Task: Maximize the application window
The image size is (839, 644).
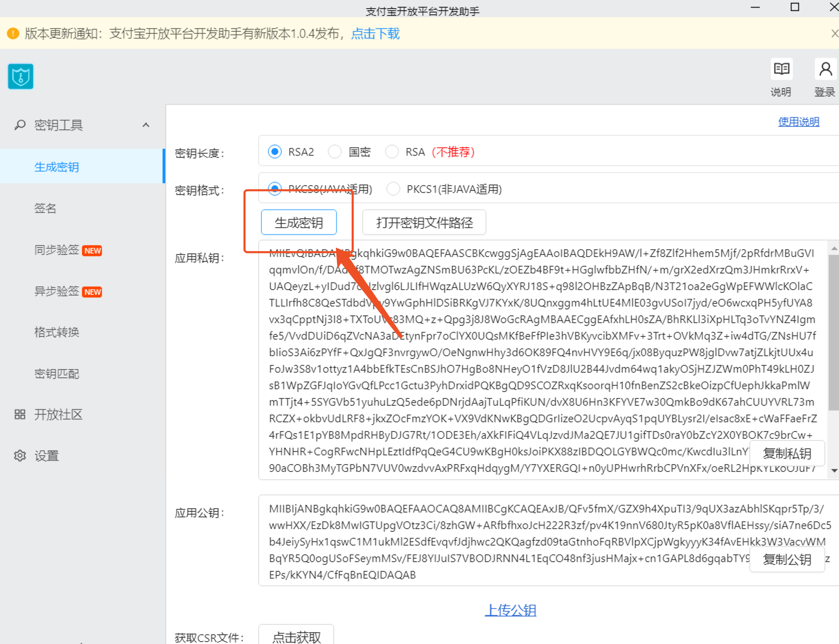Action: [795, 7]
